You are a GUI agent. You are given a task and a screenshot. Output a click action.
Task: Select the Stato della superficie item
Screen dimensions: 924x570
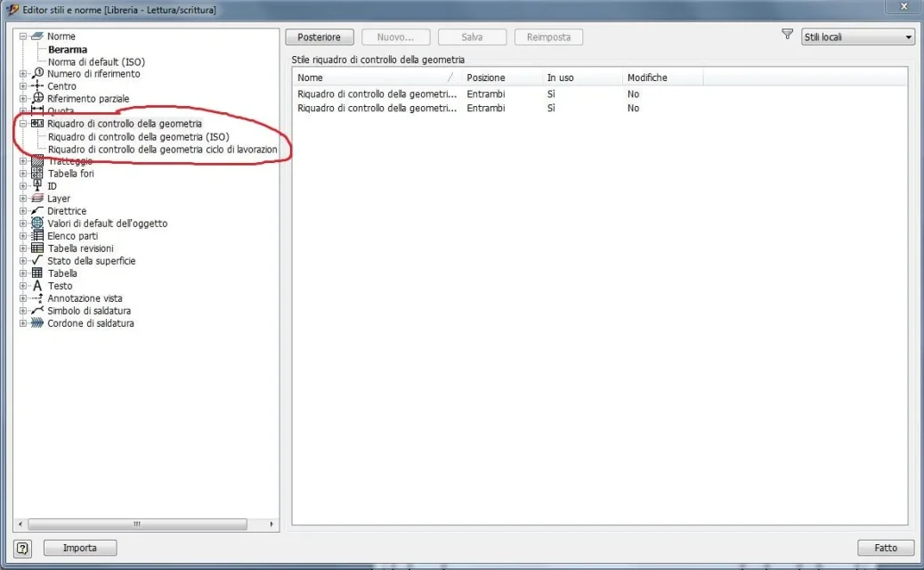(92, 261)
